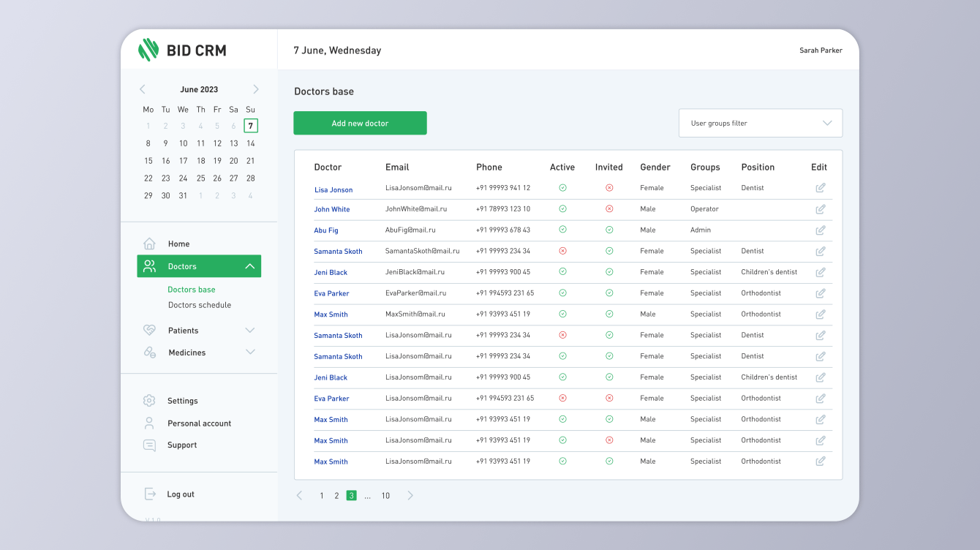Toggle Invited status for John White
Viewport: 980px width, 550px height.
tap(609, 209)
